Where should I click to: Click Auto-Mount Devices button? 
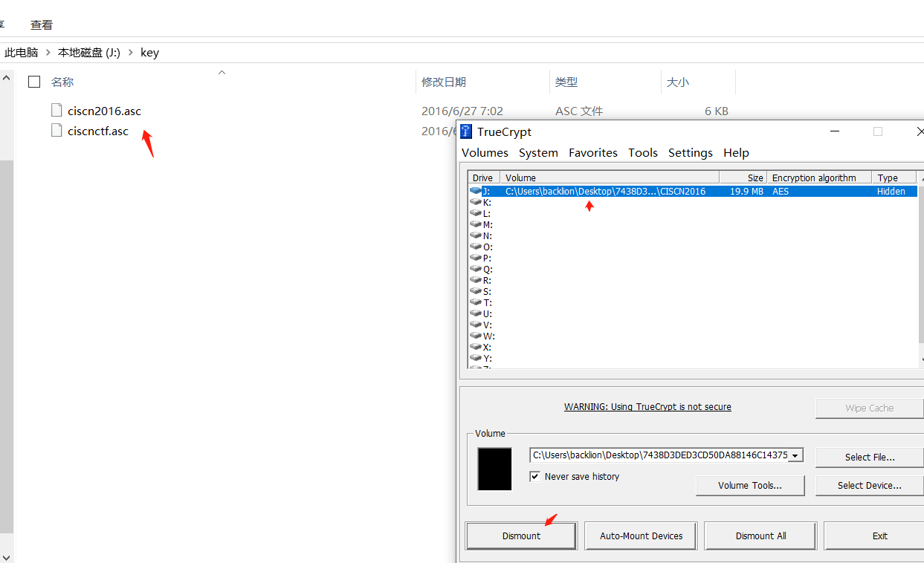pyautogui.click(x=642, y=536)
